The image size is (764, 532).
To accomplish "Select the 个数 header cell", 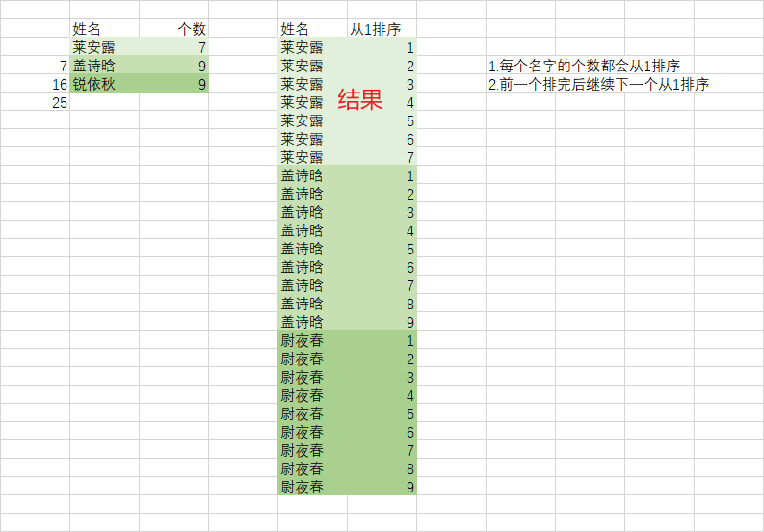I will click(x=174, y=29).
